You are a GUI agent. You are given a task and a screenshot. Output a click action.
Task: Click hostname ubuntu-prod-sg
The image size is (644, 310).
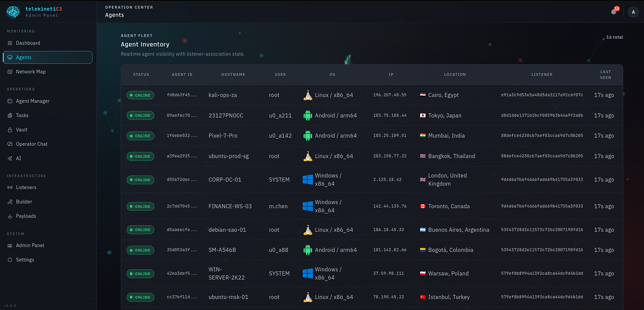click(x=229, y=156)
